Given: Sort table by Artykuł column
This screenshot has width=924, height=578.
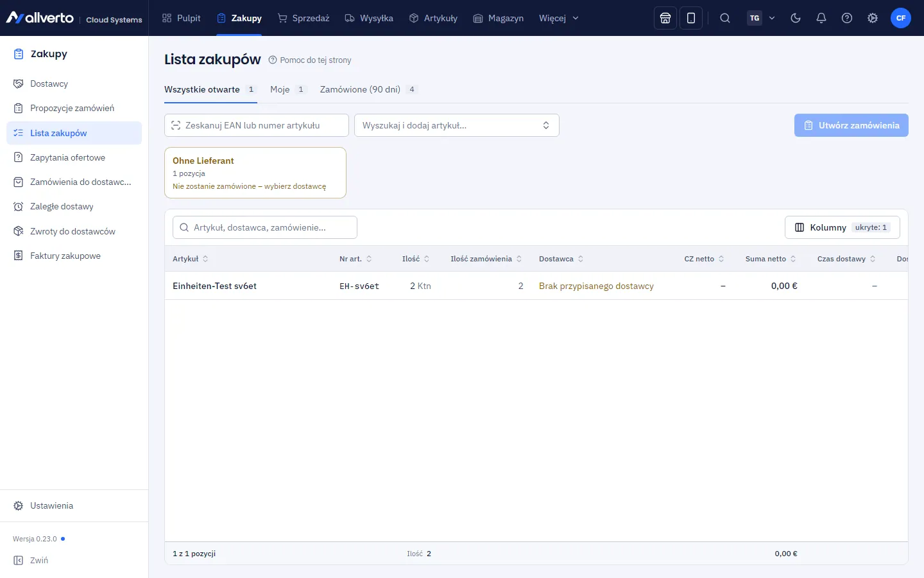Looking at the screenshot, I should pyautogui.click(x=191, y=259).
